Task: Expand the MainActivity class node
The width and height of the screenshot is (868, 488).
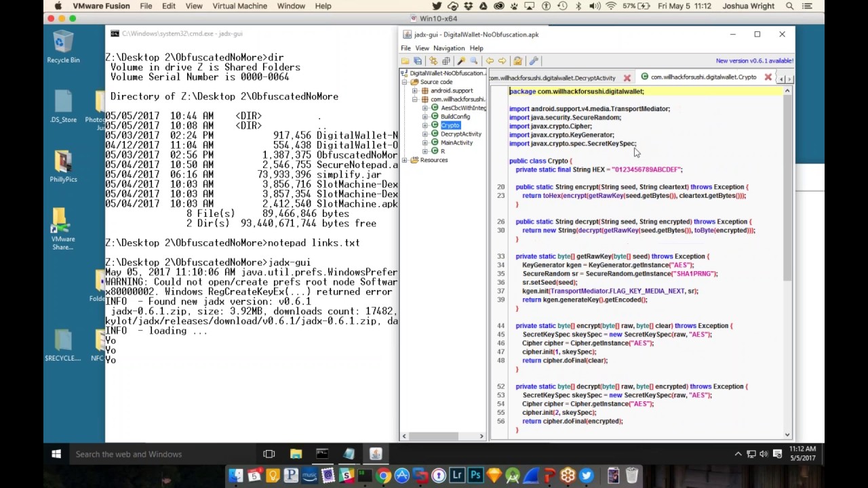Action: [x=425, y=143]
